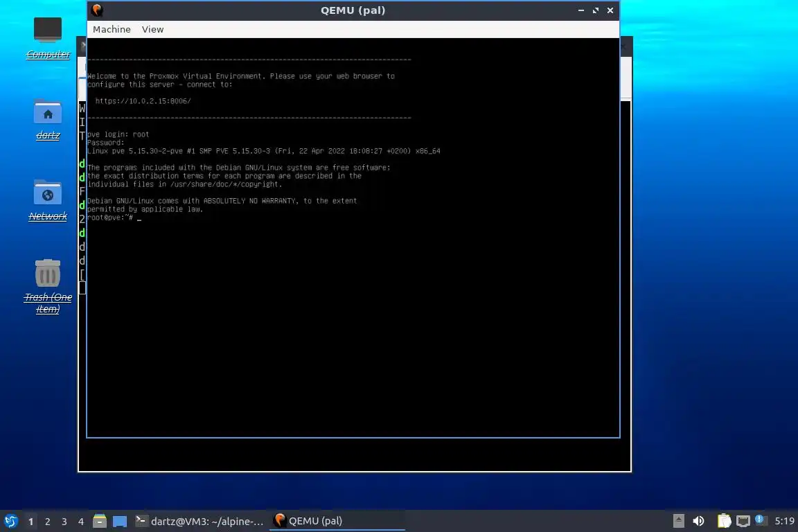798x532 pixels.
Task: Open the application menu launcher in taskbar
Action: 10,521
